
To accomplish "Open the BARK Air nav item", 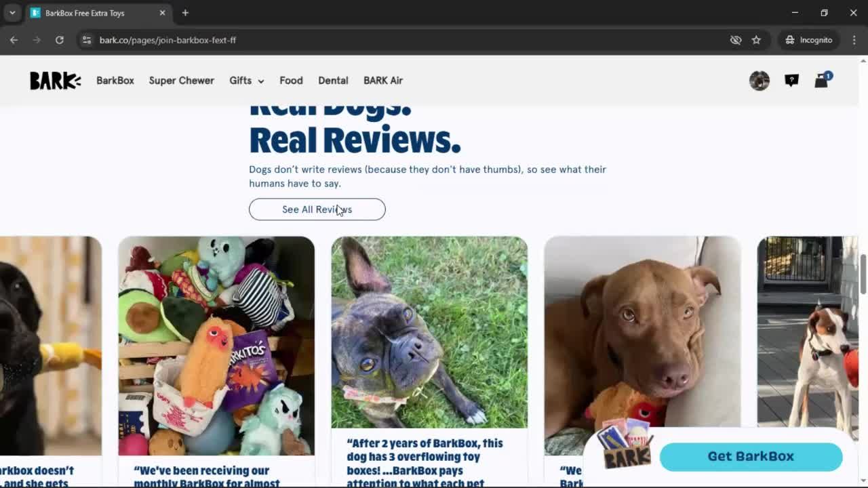I will [383, 81].
